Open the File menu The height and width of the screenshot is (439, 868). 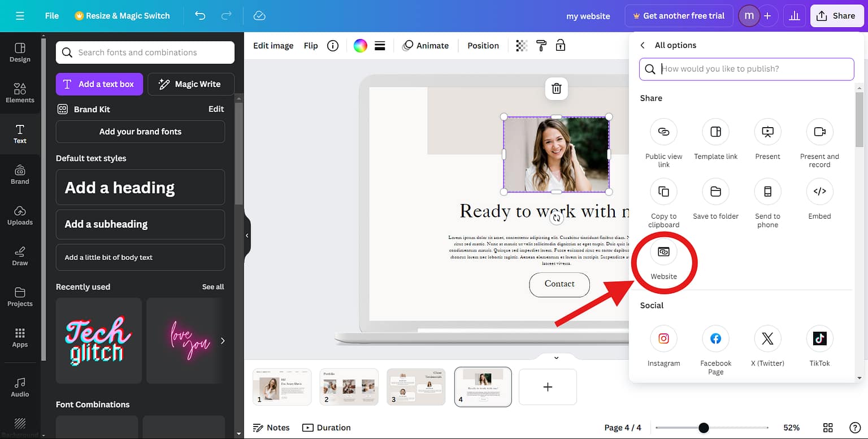click(x=51, y=15)
